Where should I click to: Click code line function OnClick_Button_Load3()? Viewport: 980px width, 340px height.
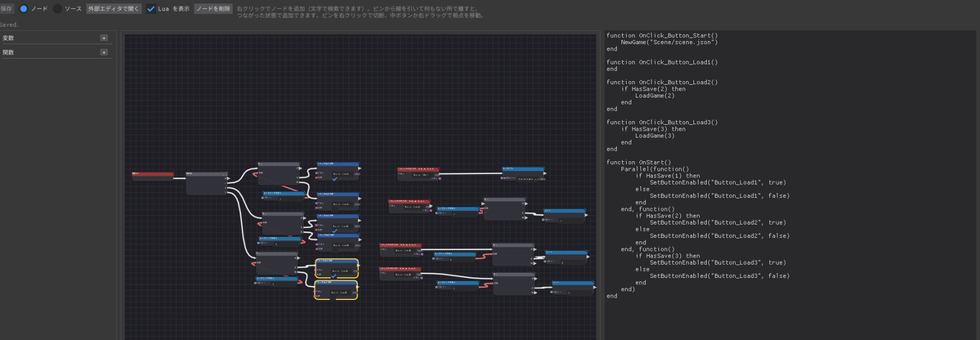[x=662, y=123]
